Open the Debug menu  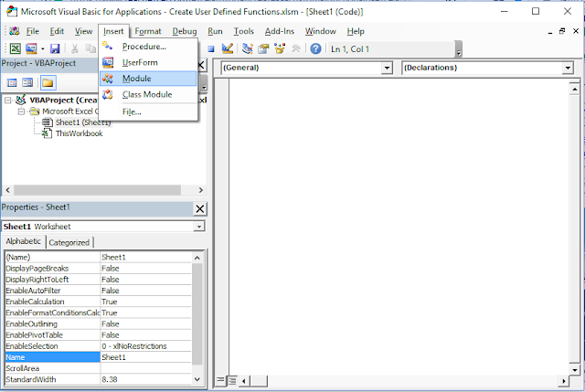[185, 31]
